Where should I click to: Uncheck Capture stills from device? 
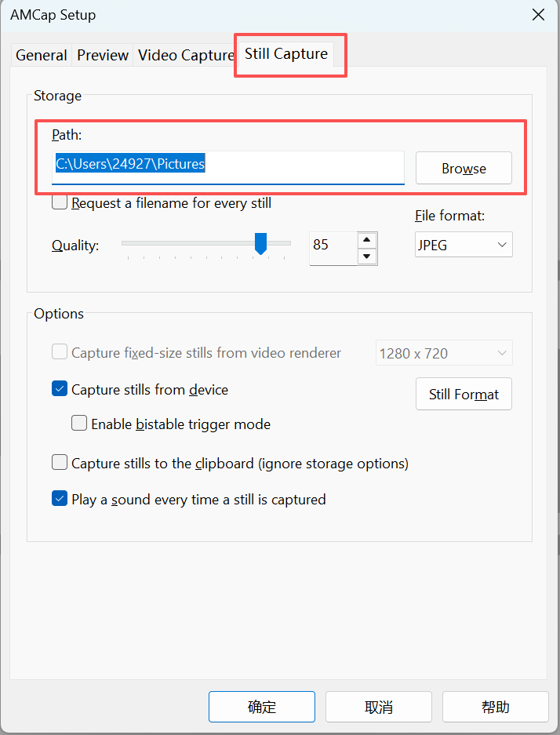[60, 388]
